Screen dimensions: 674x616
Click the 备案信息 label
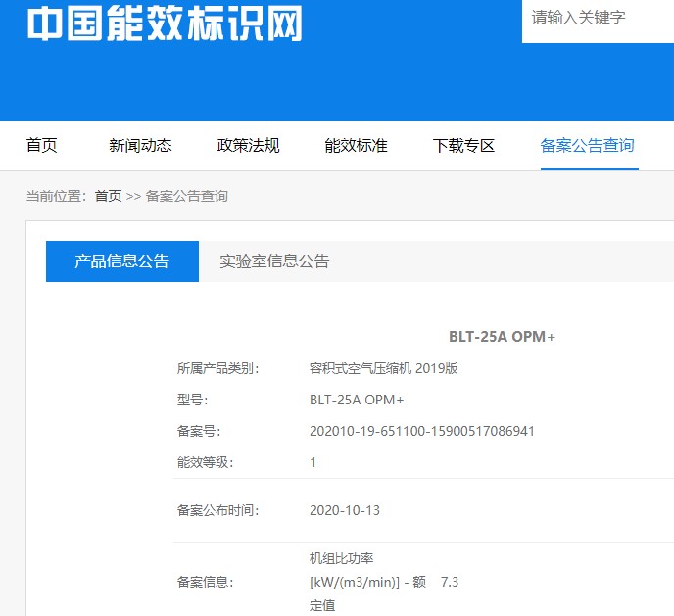[x=205, y=582]
